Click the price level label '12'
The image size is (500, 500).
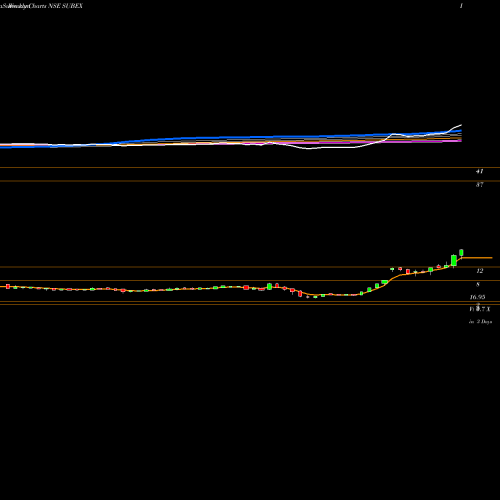[x=479, y=271]
